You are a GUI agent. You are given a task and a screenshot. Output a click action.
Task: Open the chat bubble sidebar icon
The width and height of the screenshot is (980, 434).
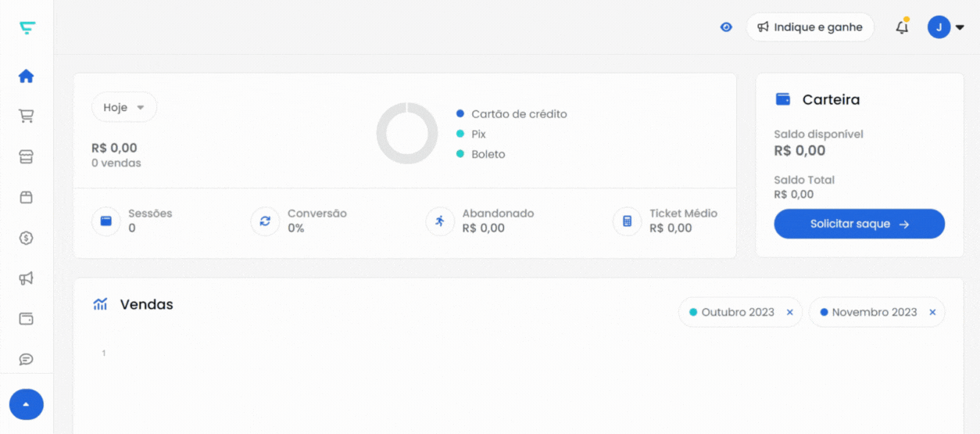click(27, 360)
